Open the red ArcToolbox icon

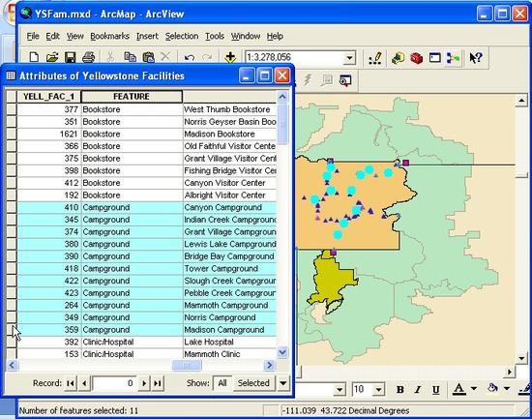(416, 58)
